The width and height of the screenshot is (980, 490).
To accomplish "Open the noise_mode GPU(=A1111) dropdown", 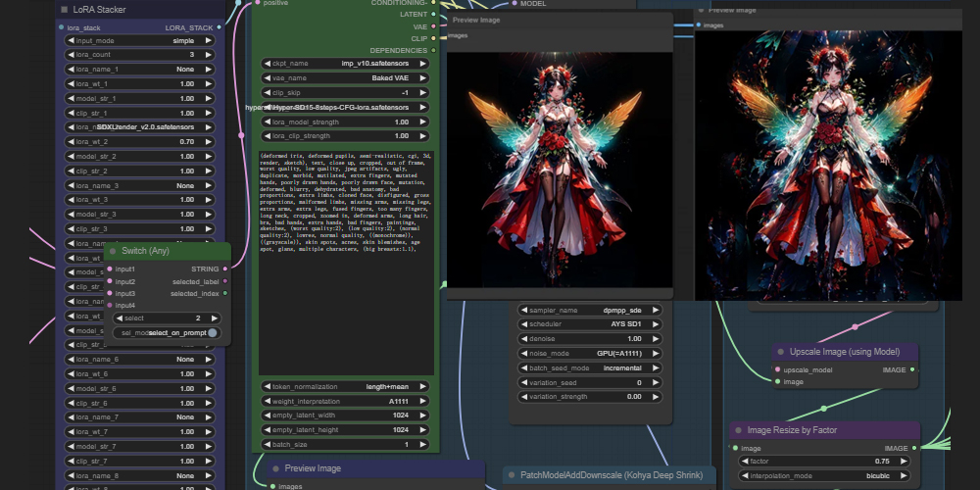I will [589, 354].
